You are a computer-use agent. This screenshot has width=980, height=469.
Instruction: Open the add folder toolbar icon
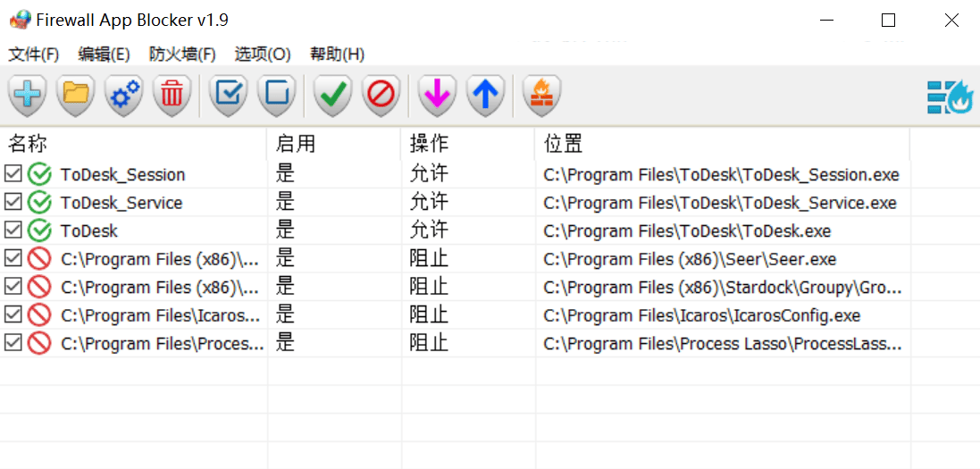[76, 96]
